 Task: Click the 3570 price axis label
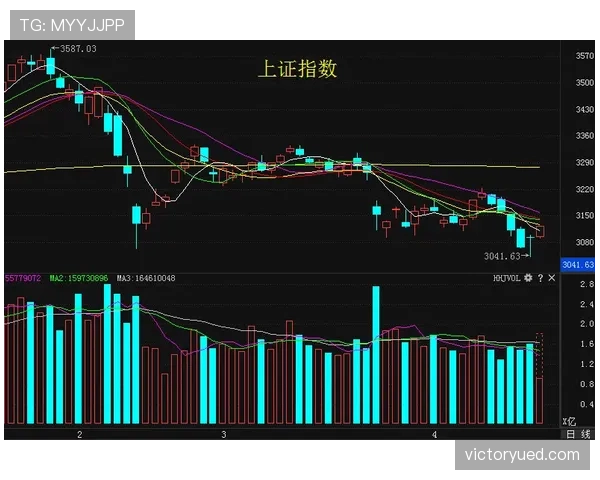585,56
